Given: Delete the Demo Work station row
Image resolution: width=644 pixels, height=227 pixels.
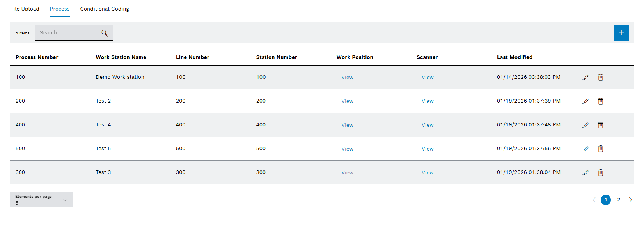Looking at the screenshot, I should point(601,77).
